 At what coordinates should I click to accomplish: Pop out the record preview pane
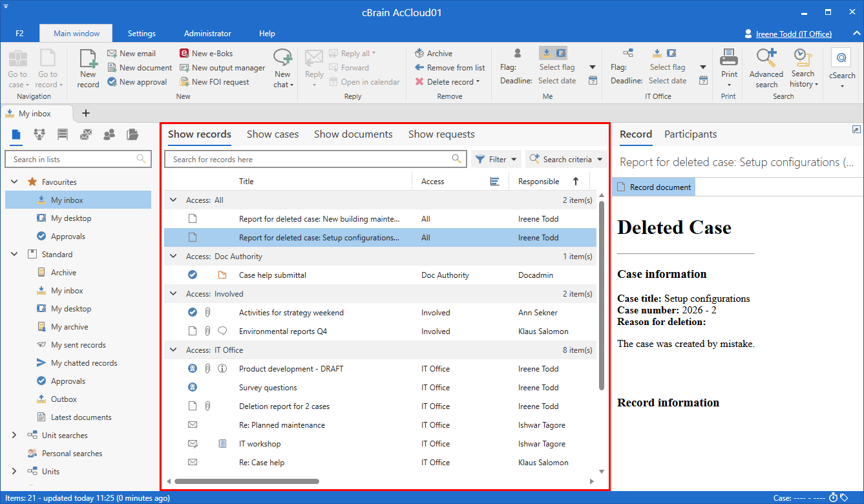pyautogui.click(x=857, y=129)
